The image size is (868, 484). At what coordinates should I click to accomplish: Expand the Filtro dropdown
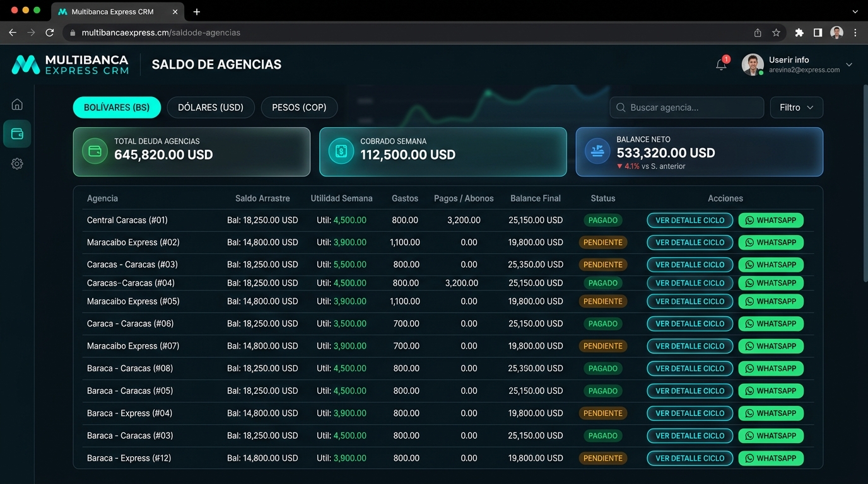point(796,108)
